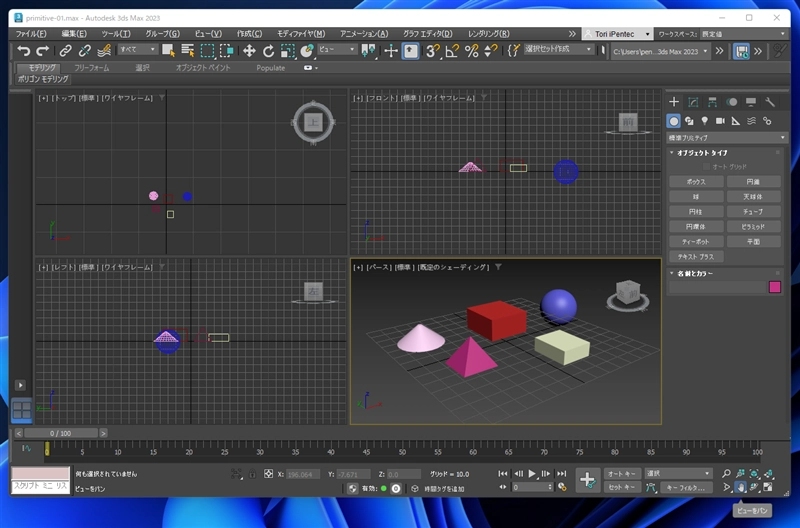Screen dimensions: 800x528
Task: Open Select by Name list icon
Action: [x=187, y=51]
